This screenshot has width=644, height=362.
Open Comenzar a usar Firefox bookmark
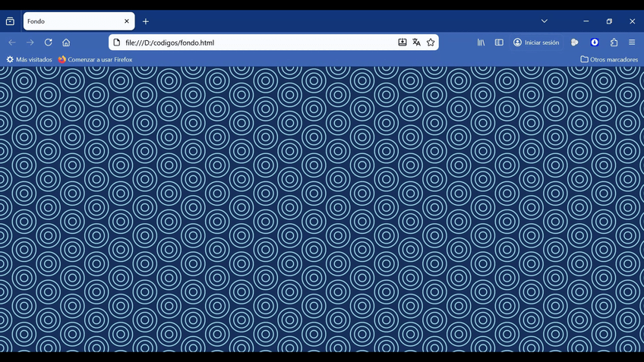point(95,59)
